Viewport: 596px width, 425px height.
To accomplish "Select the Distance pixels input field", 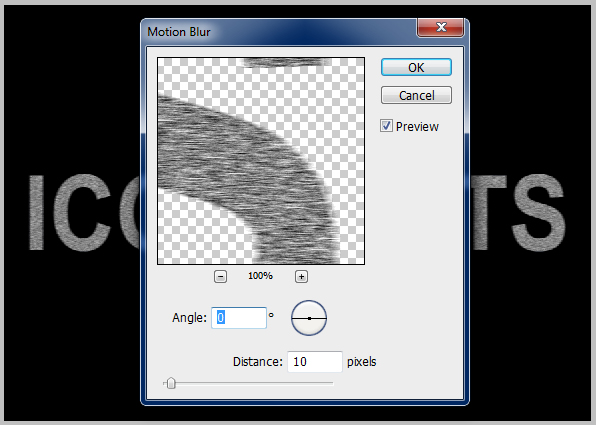I will (x=315, y=362).
